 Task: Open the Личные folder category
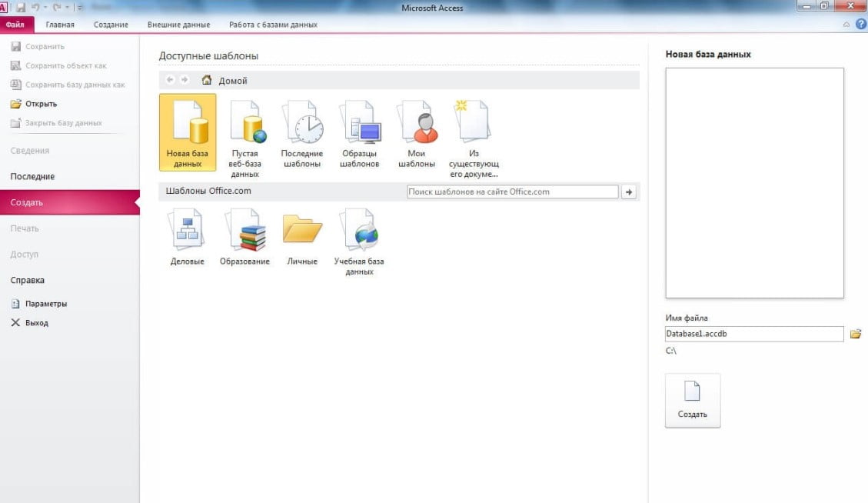pos(301,237)
